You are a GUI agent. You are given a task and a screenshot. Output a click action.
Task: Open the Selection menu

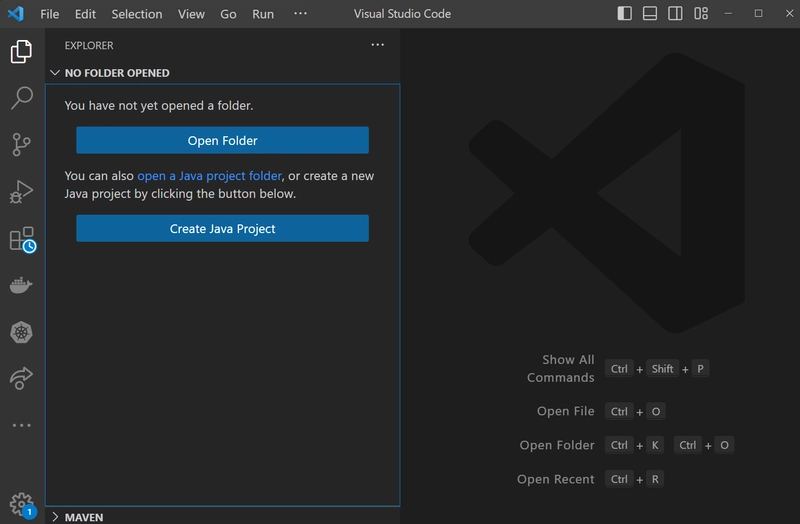tap(137, 14)
